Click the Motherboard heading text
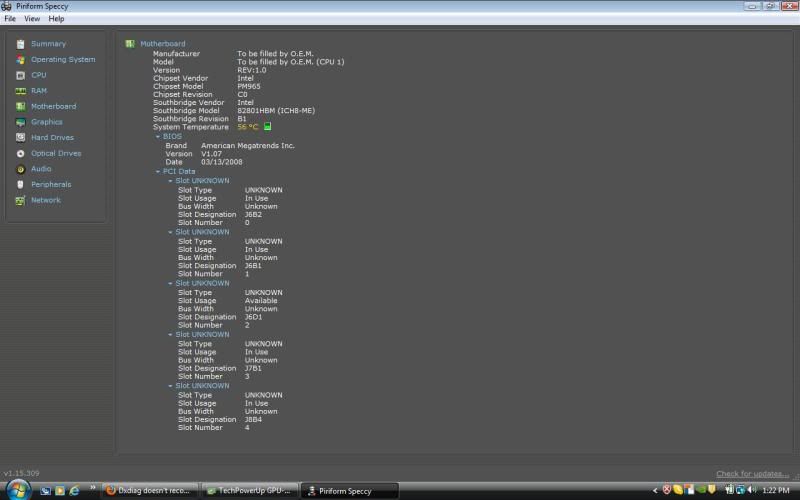Viewport: 800px width, 500px height. [163, 44]
